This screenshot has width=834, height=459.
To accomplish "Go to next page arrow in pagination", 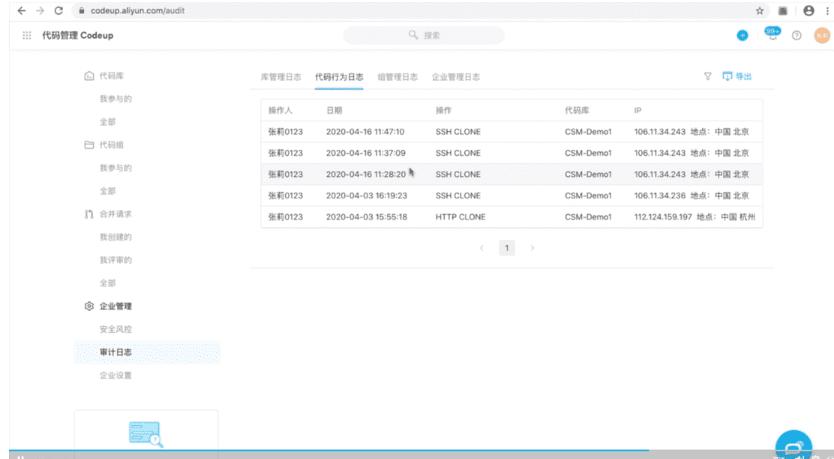I will tap(532, 248).
